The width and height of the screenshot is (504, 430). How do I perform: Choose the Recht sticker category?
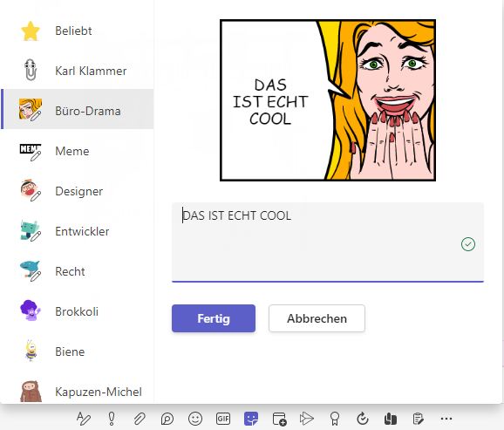(x=78, y=271)
